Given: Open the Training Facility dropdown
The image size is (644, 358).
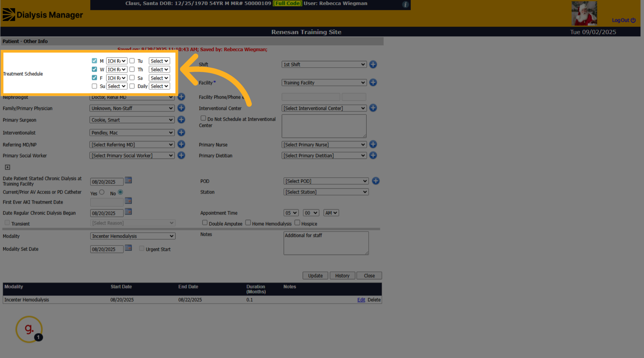Looking at the screenshot, I should [324, 83].
